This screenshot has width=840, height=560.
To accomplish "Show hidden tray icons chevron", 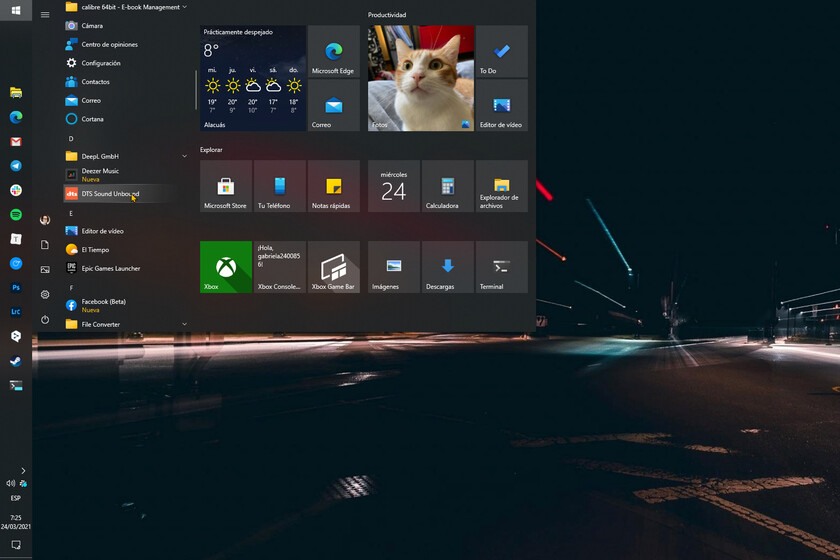I will (x=23, y=471).
